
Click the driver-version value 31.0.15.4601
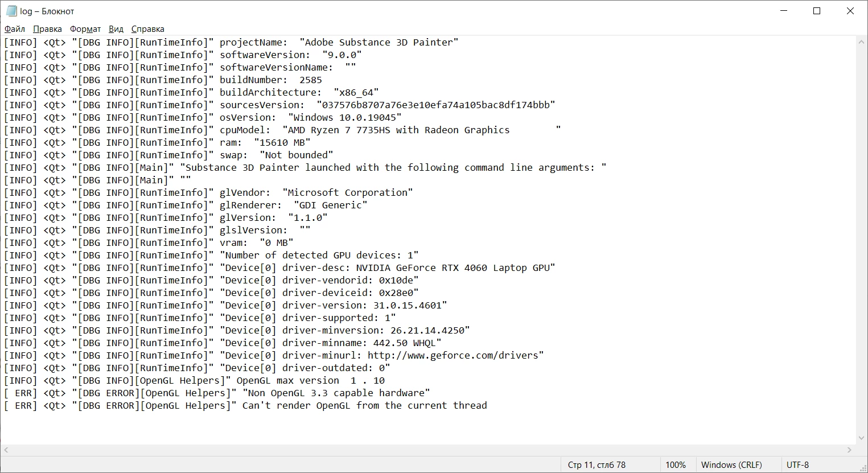(x=408, y=305)
